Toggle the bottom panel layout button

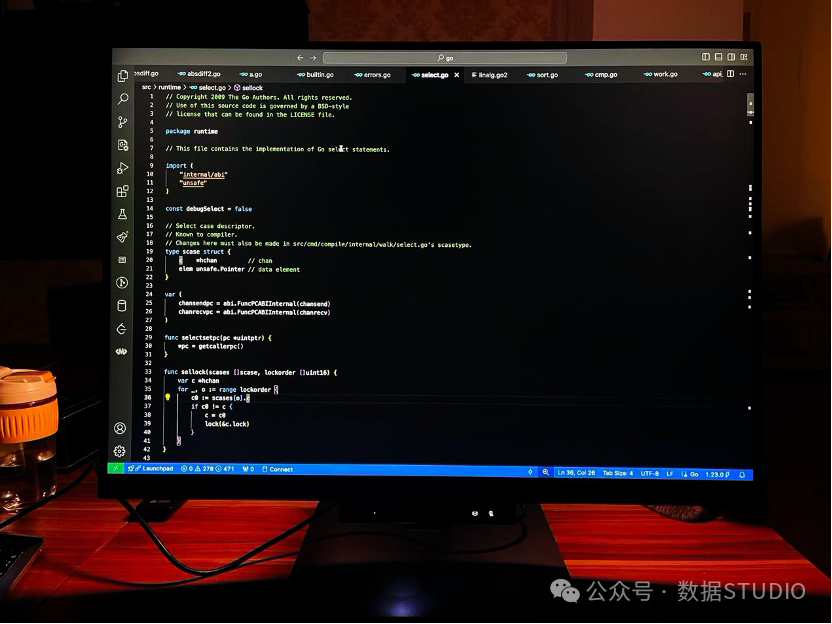(x=718, y=57)
